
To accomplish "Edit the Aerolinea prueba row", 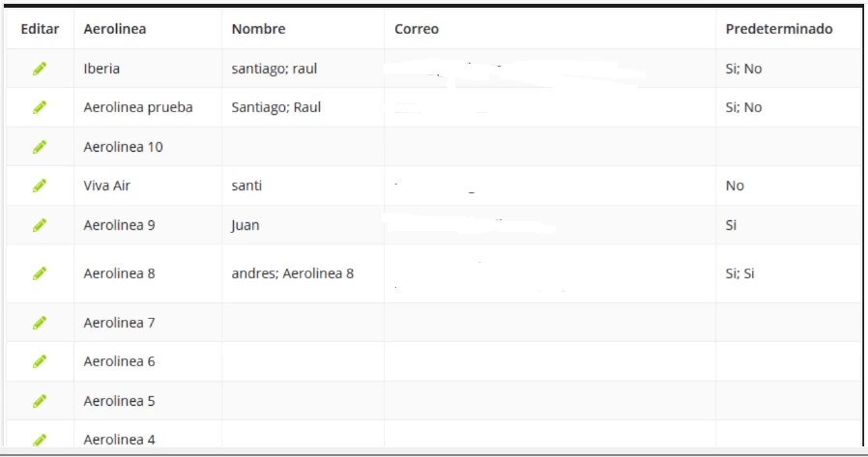I will pyautogui.click(x=40, y=107).
